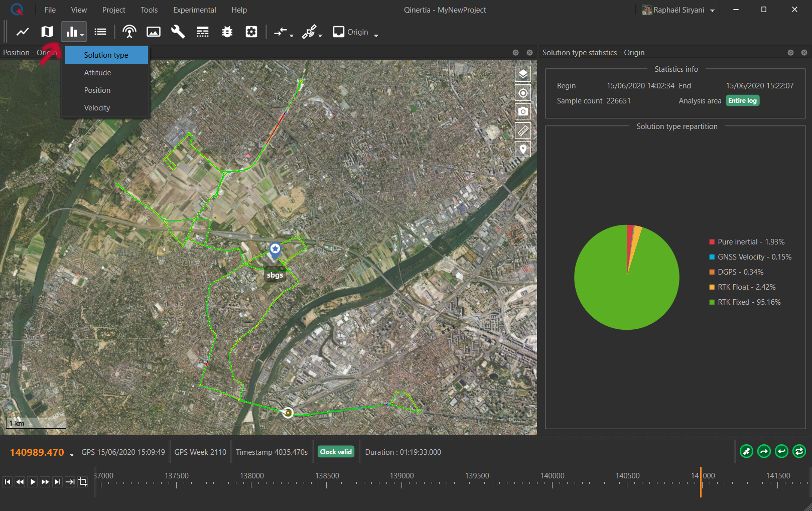Expand the Origin frame dropdown

tap(376, 35)
